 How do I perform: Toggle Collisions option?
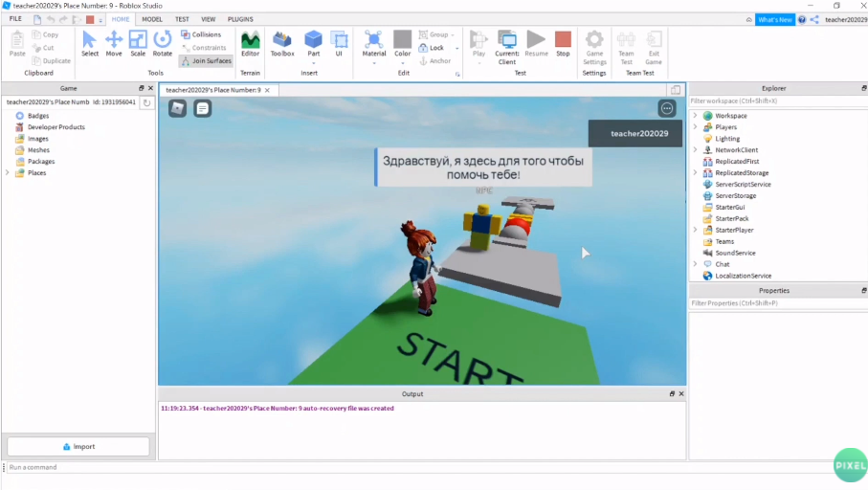tap(201, 34)
